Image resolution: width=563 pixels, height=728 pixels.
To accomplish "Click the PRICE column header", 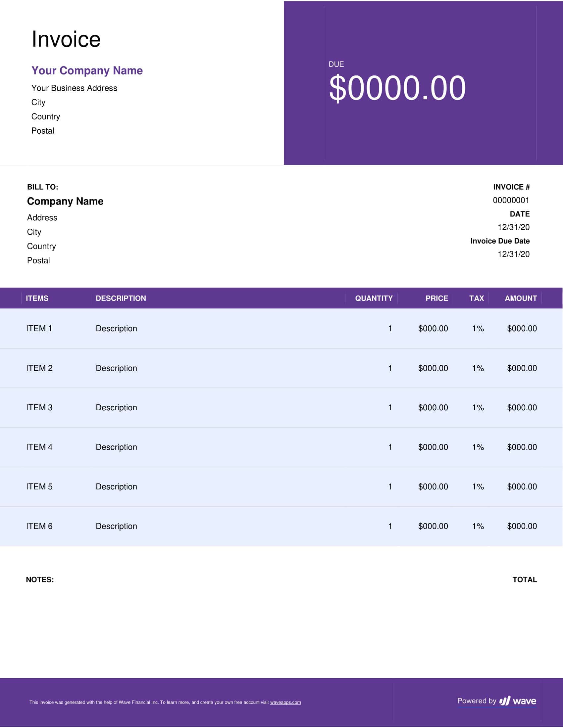I will [x=436, y=298].
